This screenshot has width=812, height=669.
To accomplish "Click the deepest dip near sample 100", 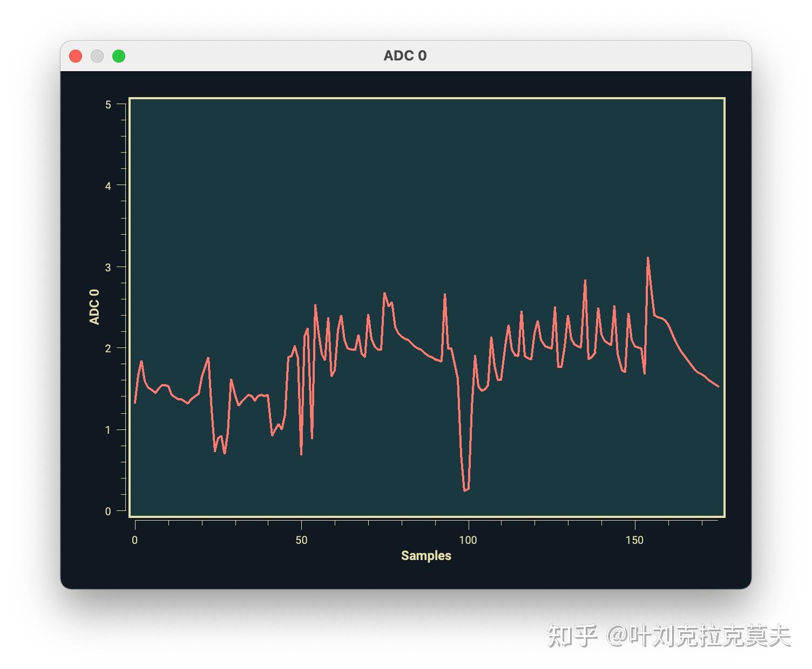I will point(464,490).
